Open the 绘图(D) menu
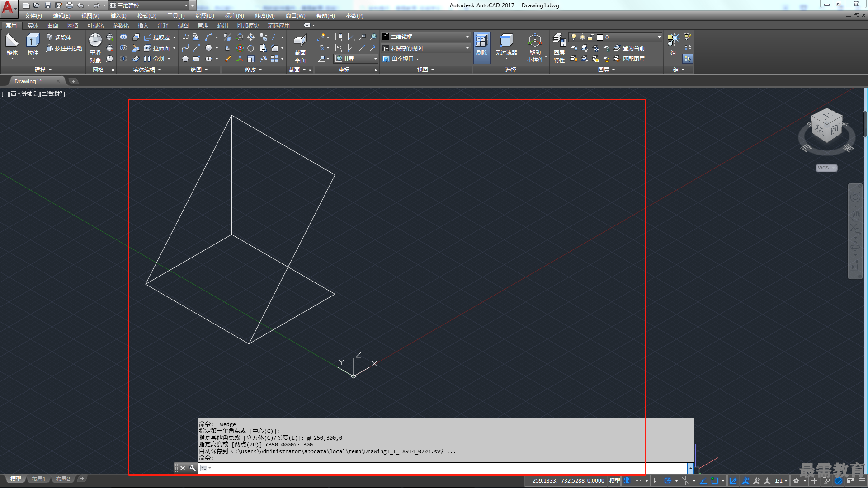The height and width of the screenshot is (488, 868). click(x=205, y=15)
